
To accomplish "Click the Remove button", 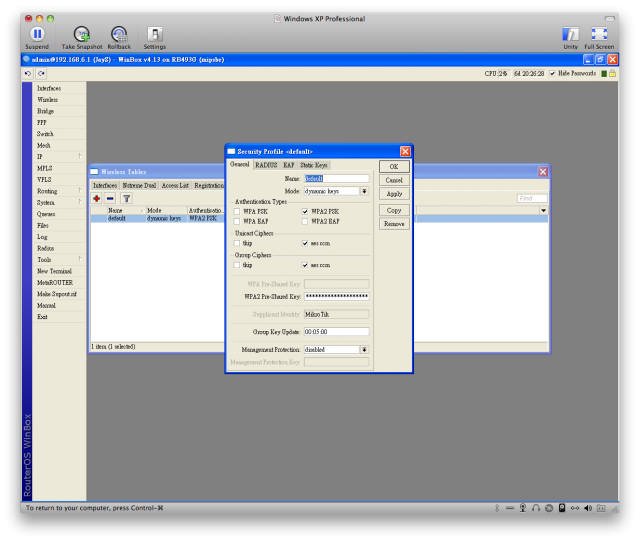I will [394, 224].
